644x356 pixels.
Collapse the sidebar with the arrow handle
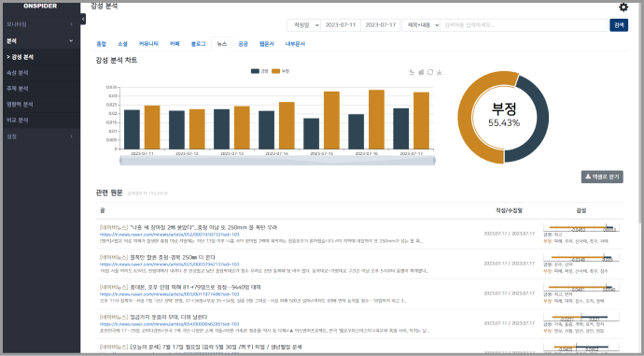(x=83, y=19)
